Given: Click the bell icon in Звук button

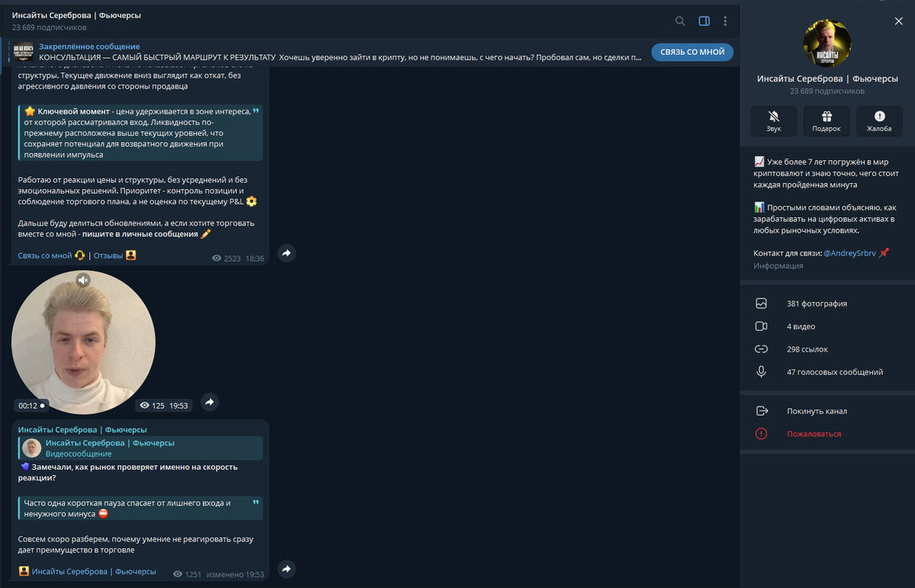Looking at the screenshot, I should 774,116.
